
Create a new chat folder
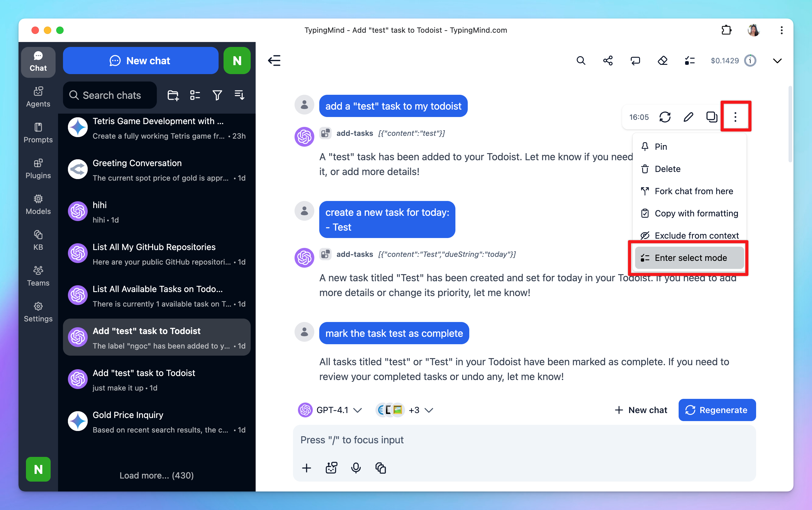173,95
